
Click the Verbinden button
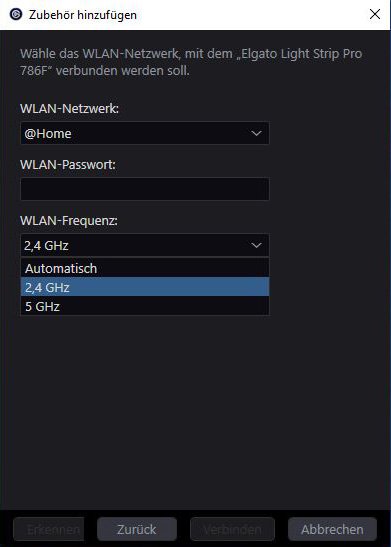click(232, 529)
